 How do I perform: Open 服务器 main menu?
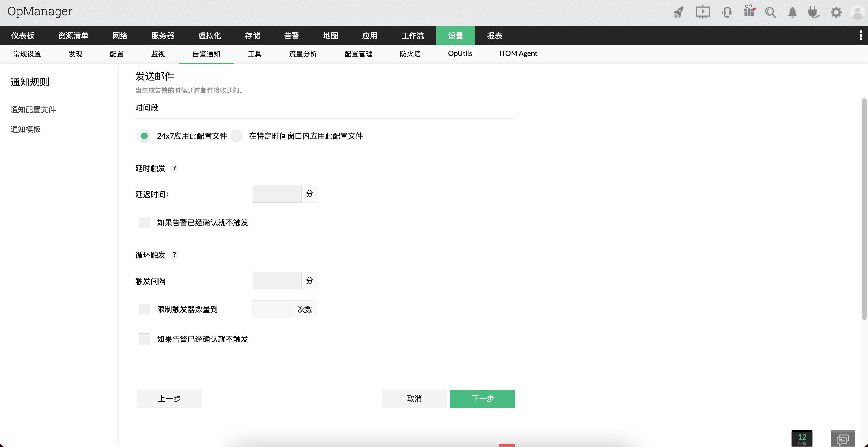tap(163, 35)
